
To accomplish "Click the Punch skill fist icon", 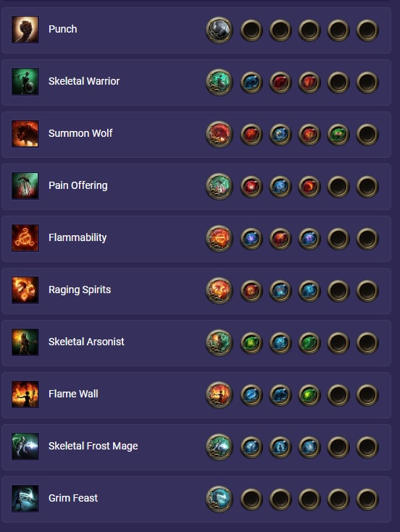I will tap(25, 30).
